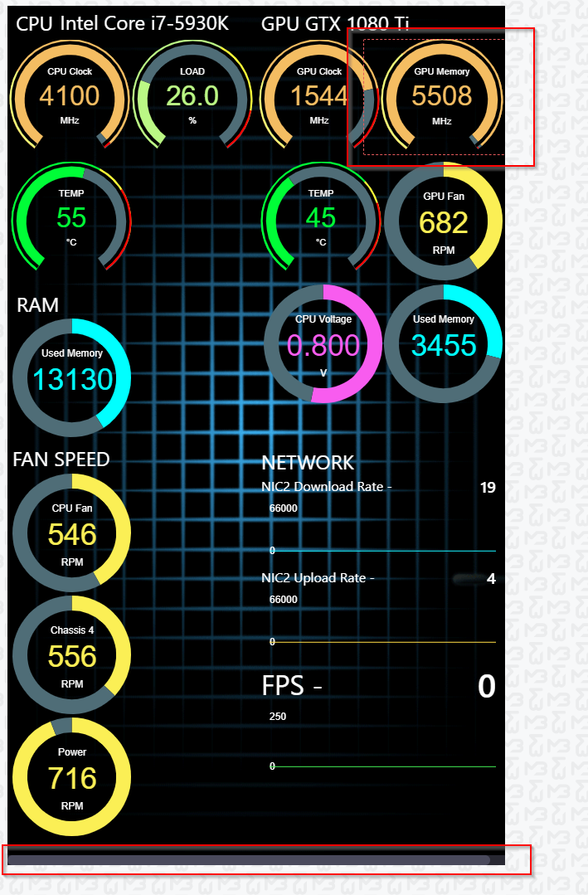Click the "CPU Intel Core i7-5930K" heading

(122, 23)
